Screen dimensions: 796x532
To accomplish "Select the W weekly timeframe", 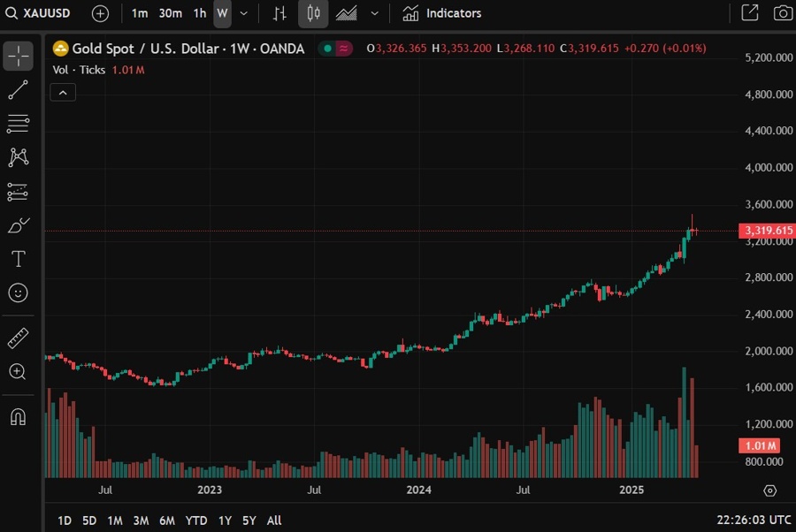I will point(222,13).
